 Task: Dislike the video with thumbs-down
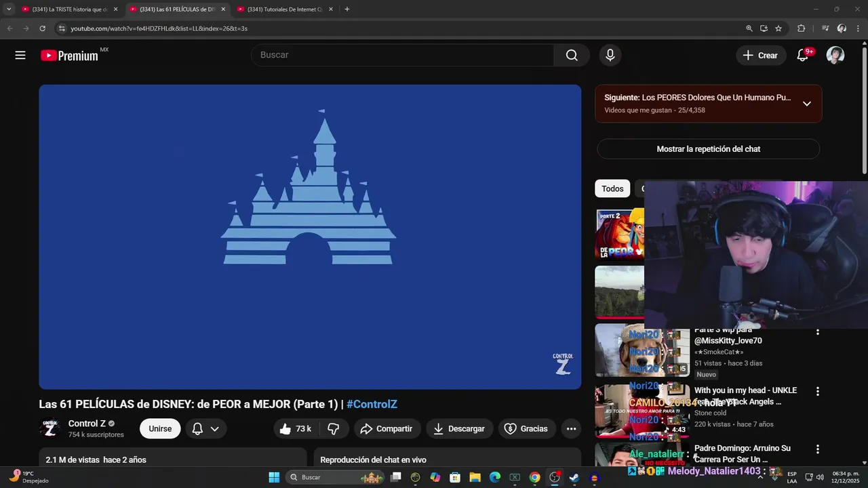[x=334, y=428]
